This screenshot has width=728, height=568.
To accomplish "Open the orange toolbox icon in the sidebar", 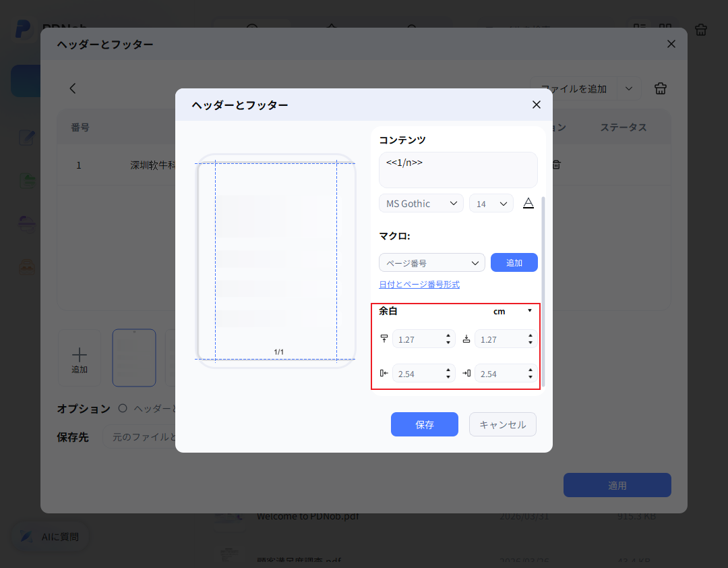I will pos(27,266).
